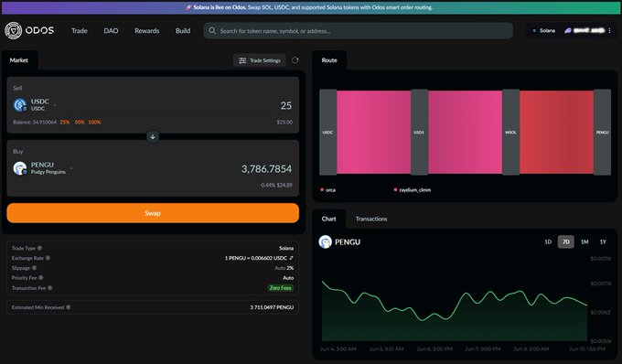Set sell amount to 25% of balance
The image size is (622, 364).
pyautogui.click(x=65, y=123)
